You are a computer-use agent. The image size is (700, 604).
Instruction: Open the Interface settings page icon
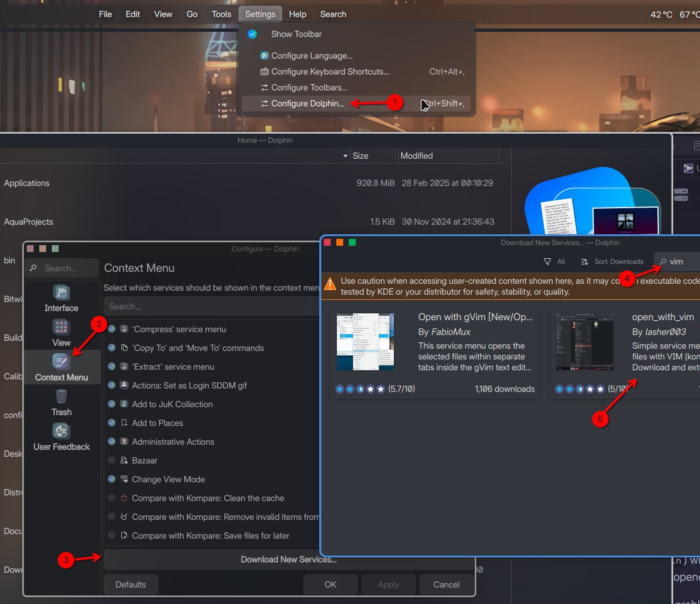(61, 293)
